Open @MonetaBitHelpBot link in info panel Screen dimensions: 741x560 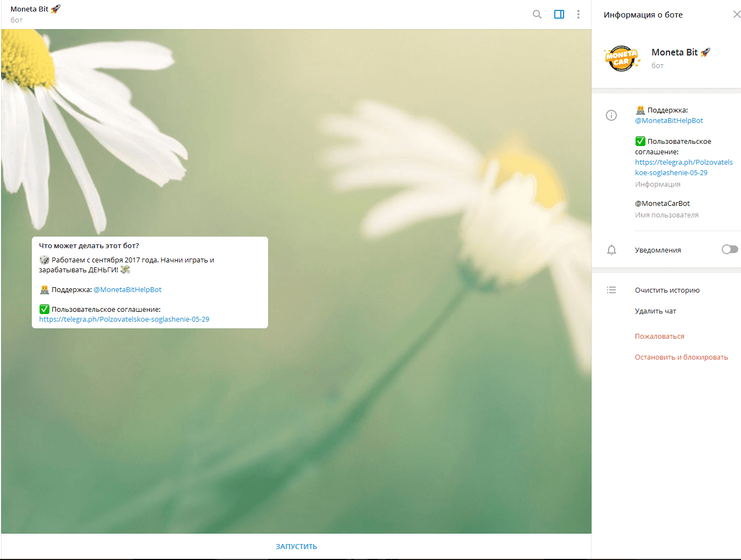[668, 120]
